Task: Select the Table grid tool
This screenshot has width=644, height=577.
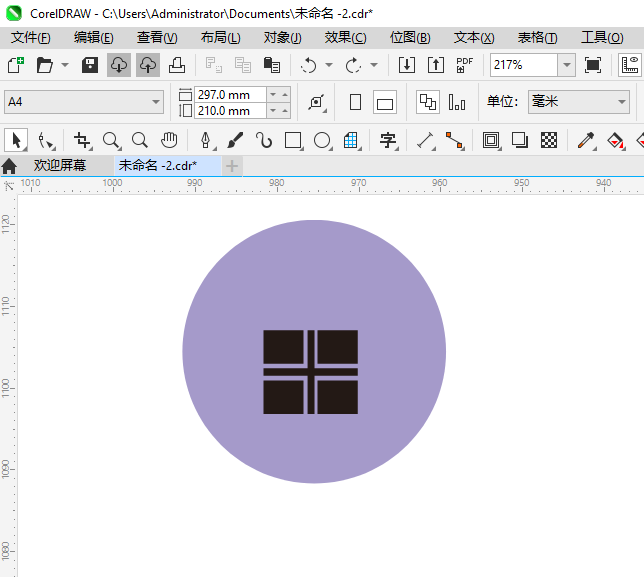Action: coord(351,140)
